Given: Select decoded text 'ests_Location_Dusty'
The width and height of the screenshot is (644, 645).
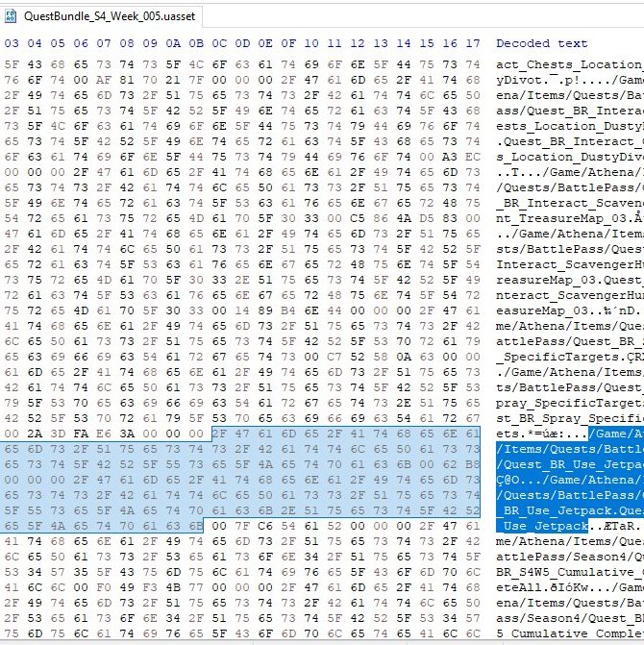Looking at the screenshot, I should 570,126.
